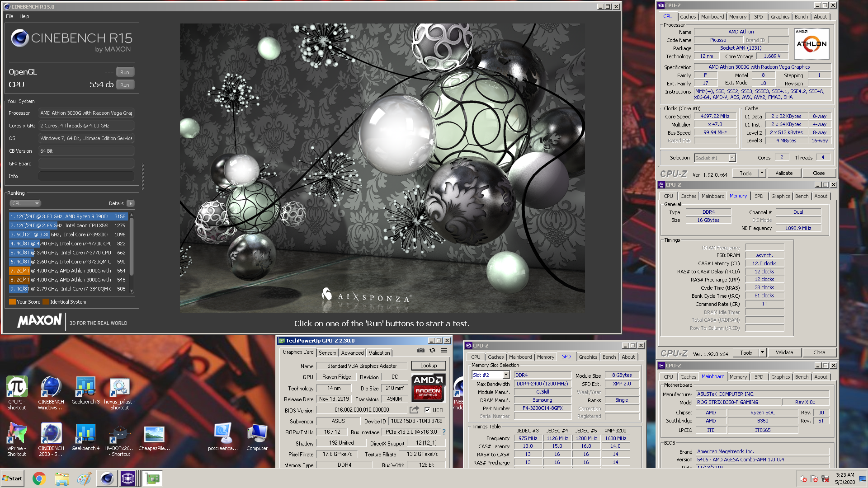Click the Start button
The width and height of the screenshot is (868, 488).
[x=13, y=479]
